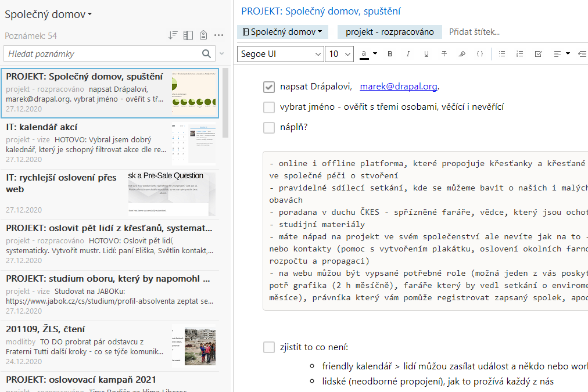Screen dimensions: 588x392
Task: Open the note 'IT: kalendář akcí'
Action: 109,143
